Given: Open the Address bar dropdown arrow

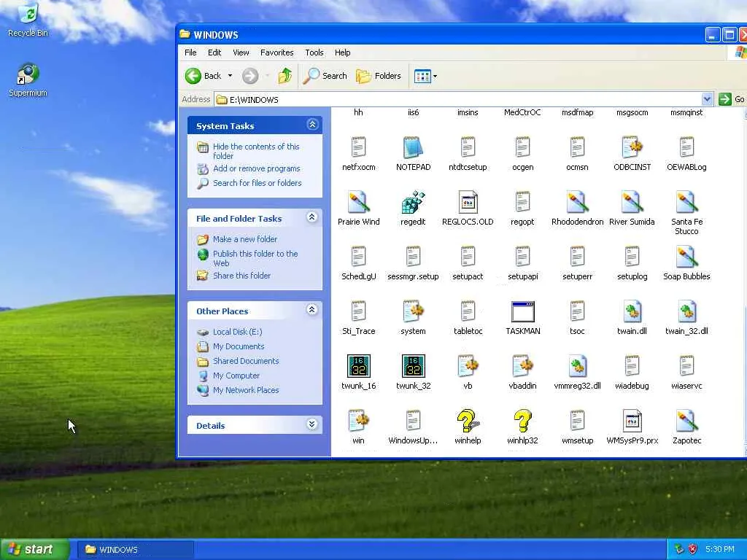Looking at the screenshot, I should (x=707, y=99).
